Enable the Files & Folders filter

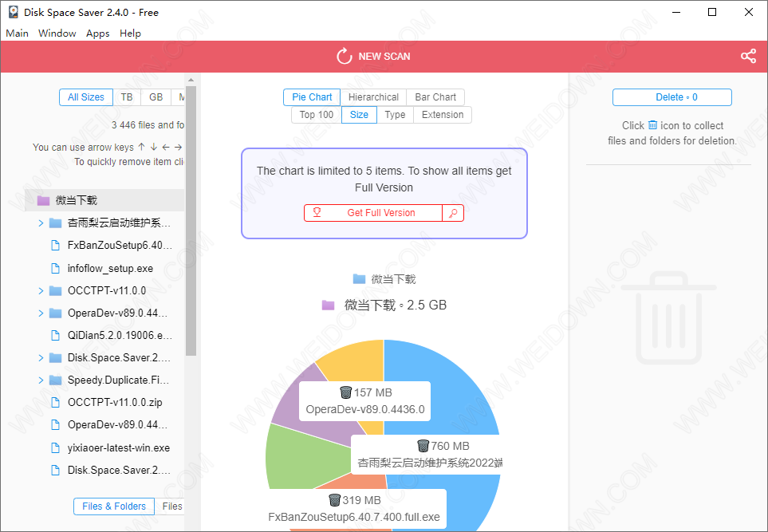(113, 506)
